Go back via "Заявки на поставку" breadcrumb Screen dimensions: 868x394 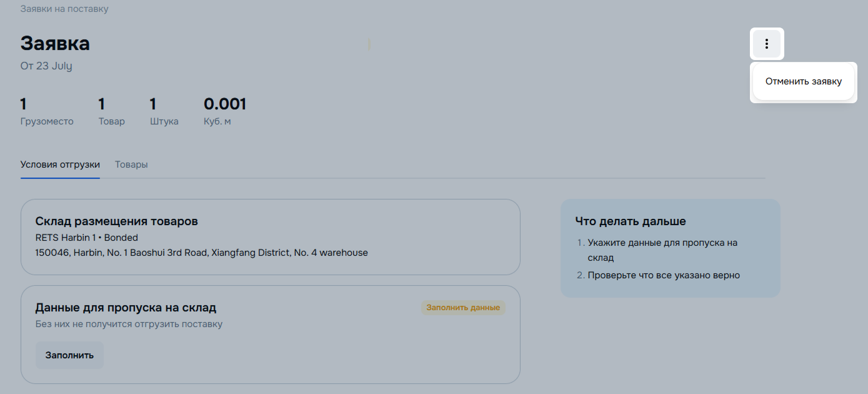(x=64, y=9)
